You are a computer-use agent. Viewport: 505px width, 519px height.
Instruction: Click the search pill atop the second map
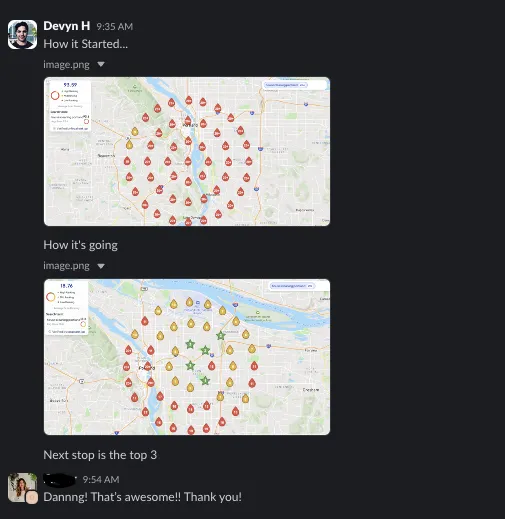pyautogui.click(x=292, y=286)
